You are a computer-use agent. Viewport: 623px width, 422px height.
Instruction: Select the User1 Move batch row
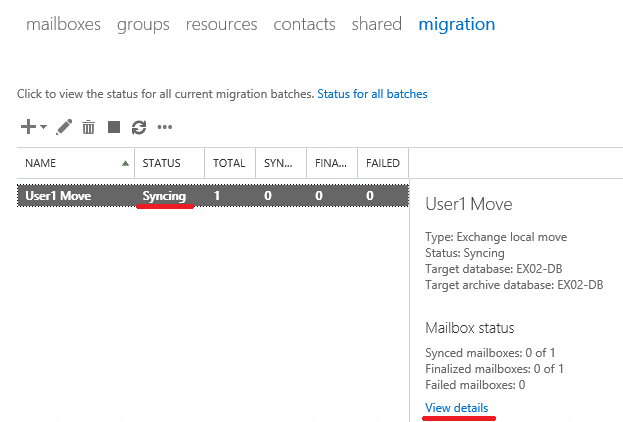click(213, 196)
